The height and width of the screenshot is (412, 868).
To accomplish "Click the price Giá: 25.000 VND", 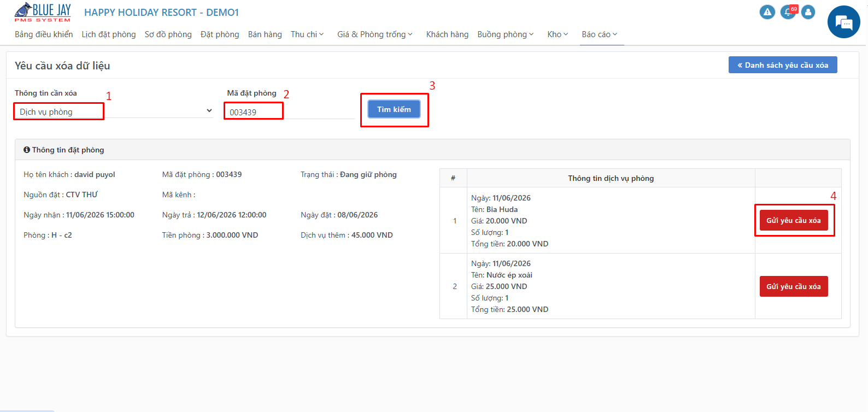I will 499,286.
